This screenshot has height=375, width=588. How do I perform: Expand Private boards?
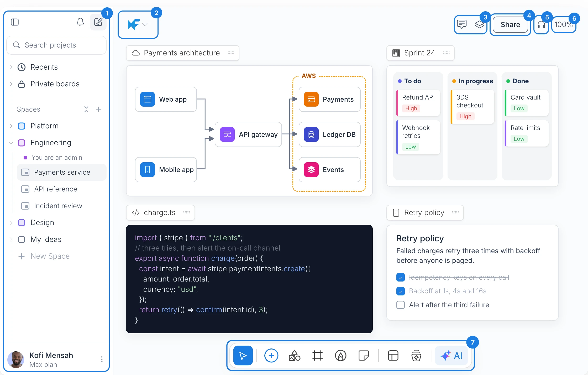[x=11, y=84]
